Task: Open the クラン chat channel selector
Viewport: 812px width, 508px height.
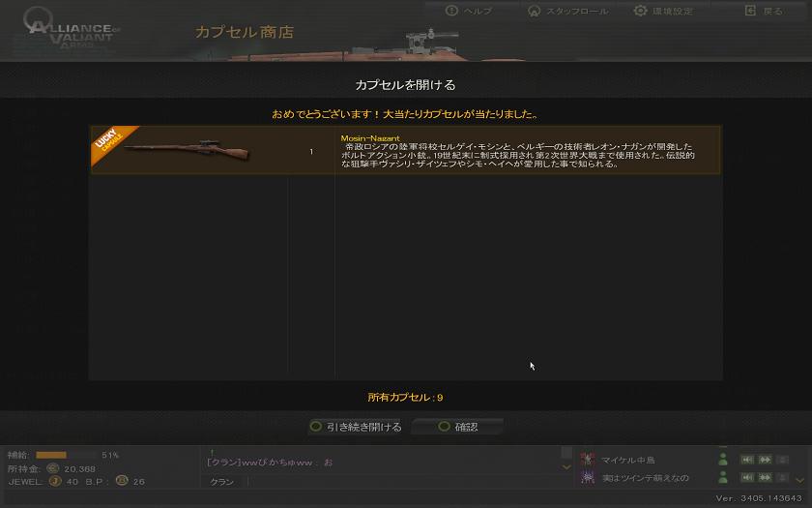Action: (222, 482)
